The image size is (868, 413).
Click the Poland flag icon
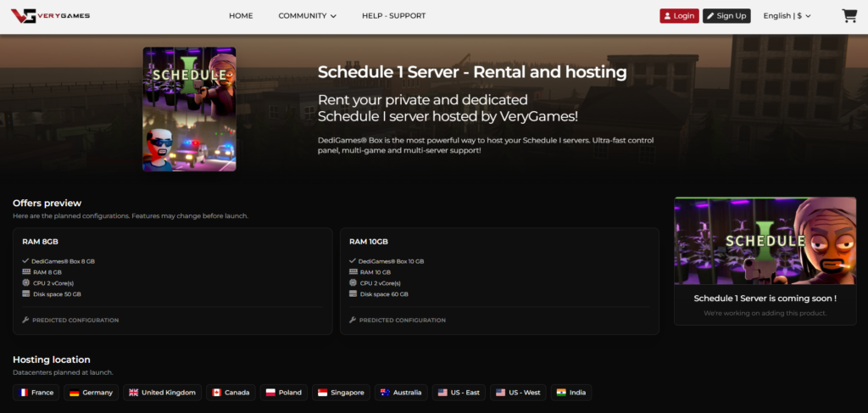tap(270, 393)
